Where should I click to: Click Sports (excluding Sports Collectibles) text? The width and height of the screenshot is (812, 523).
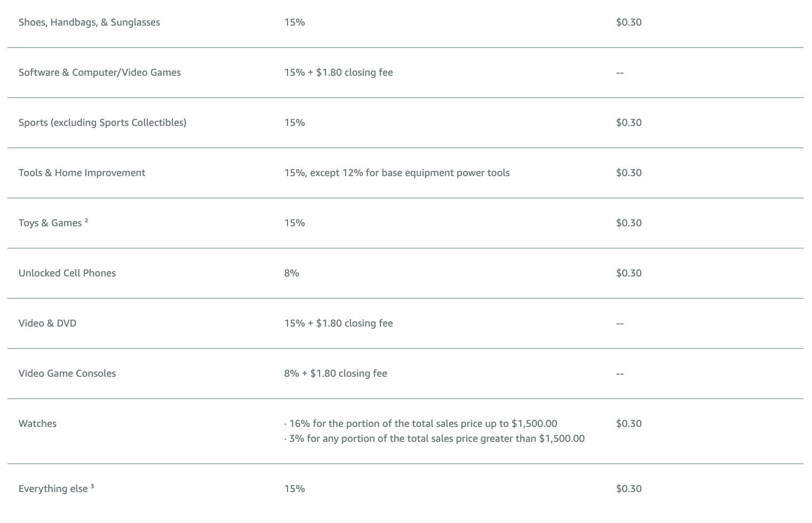(102, 123)
